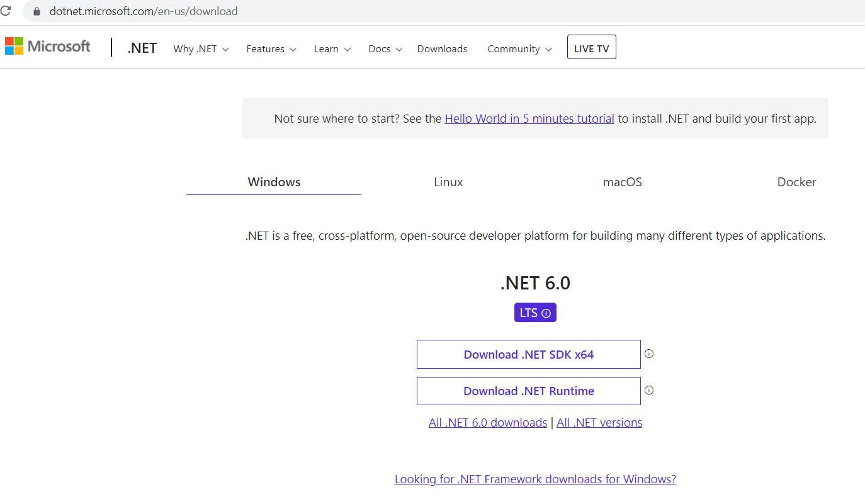Screen dimensions: 865x504
Task: Open Hello World in 5 minutes tutorial link
Action: pyautogui.click(x=529, y=118)
